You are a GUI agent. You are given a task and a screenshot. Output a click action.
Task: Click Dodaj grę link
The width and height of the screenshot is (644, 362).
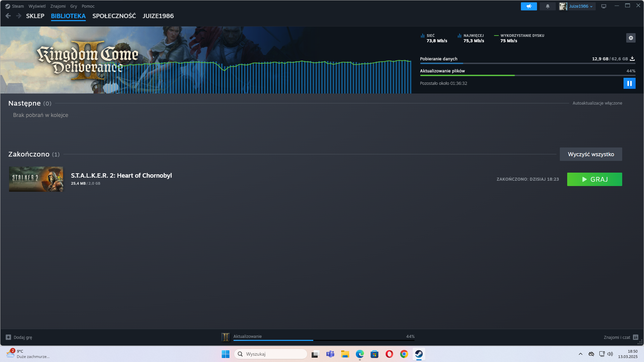coord(23,337)
